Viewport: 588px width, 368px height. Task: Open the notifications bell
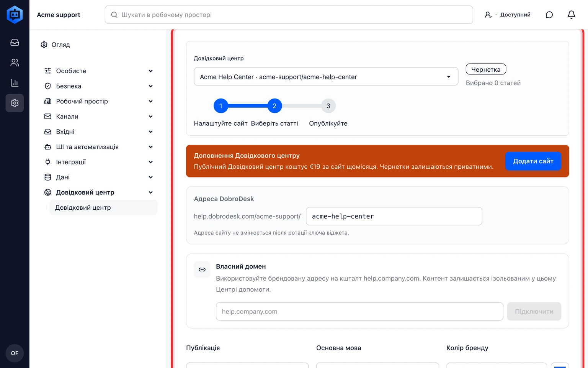pyautogui.click(x=571, y=15)
